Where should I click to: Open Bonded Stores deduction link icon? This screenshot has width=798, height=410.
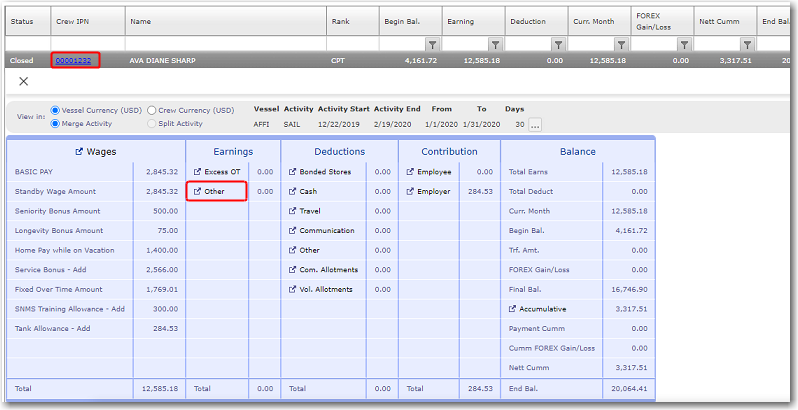tap(293, 172)
